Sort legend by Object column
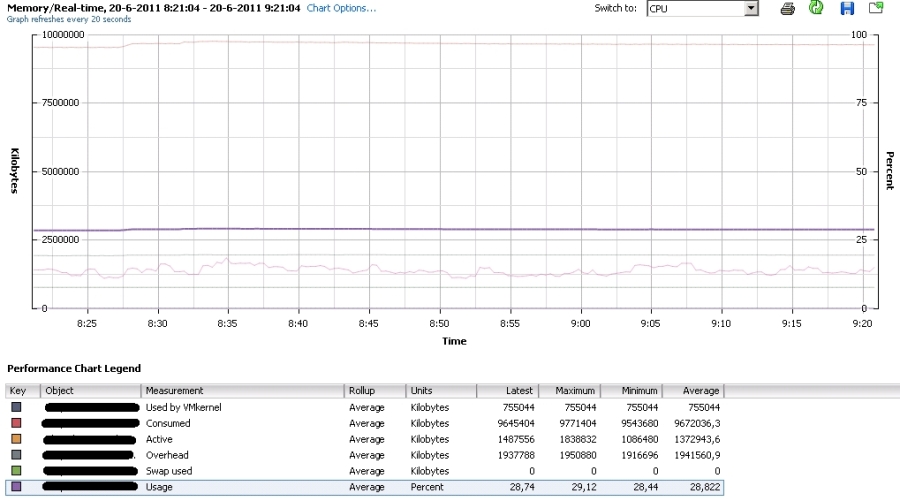Screen dimensions: 900x501 (90, 391)
